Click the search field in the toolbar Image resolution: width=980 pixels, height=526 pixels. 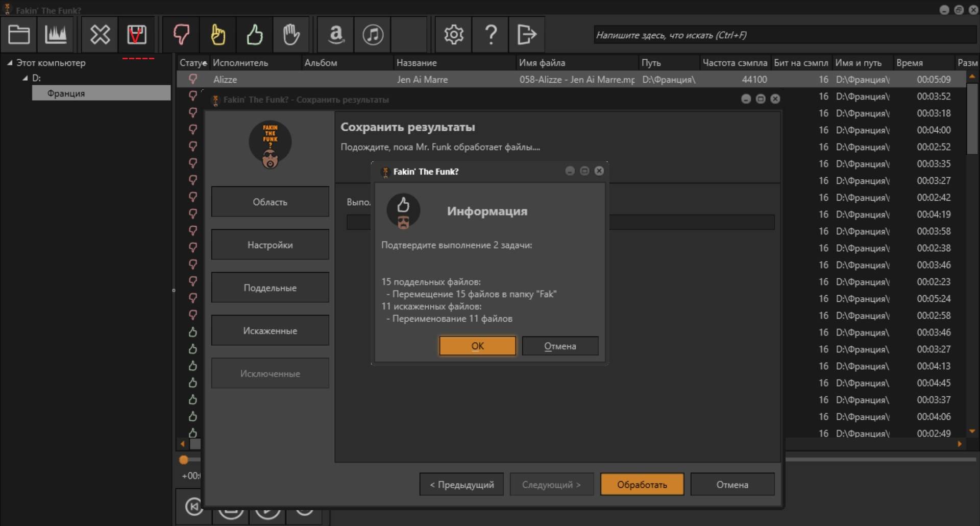point(783,35)
